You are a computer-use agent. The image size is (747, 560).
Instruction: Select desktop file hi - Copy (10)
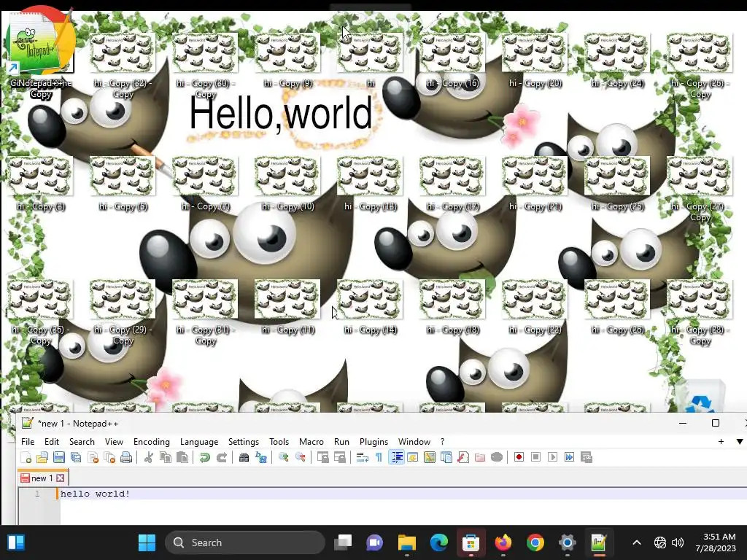coord(287,184)
